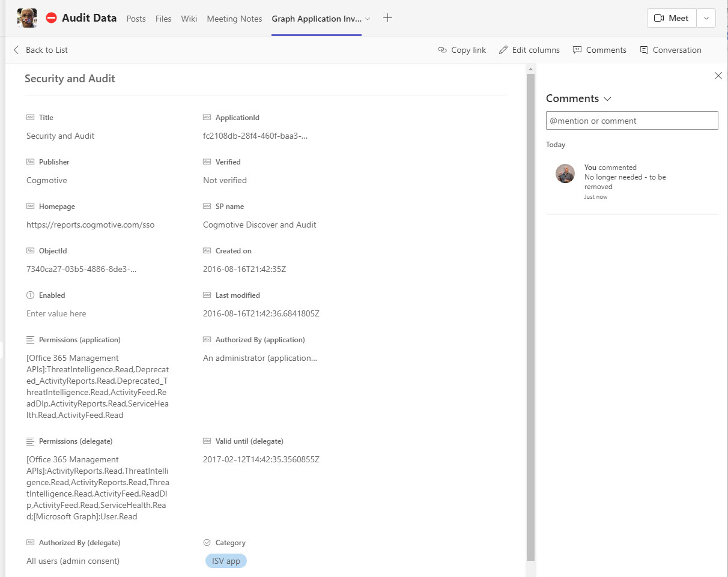
Task: Switch to the Posts tab
Action: [136, 19]
